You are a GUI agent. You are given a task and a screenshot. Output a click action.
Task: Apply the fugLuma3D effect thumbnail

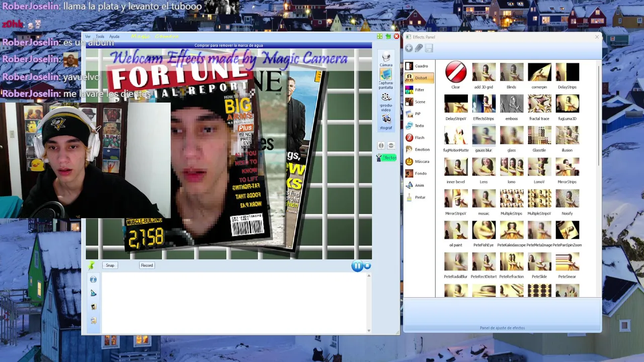[567, 104]
